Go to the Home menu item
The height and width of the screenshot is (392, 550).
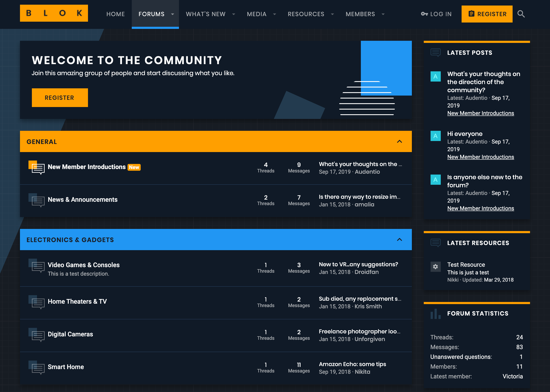coord(115,14)
